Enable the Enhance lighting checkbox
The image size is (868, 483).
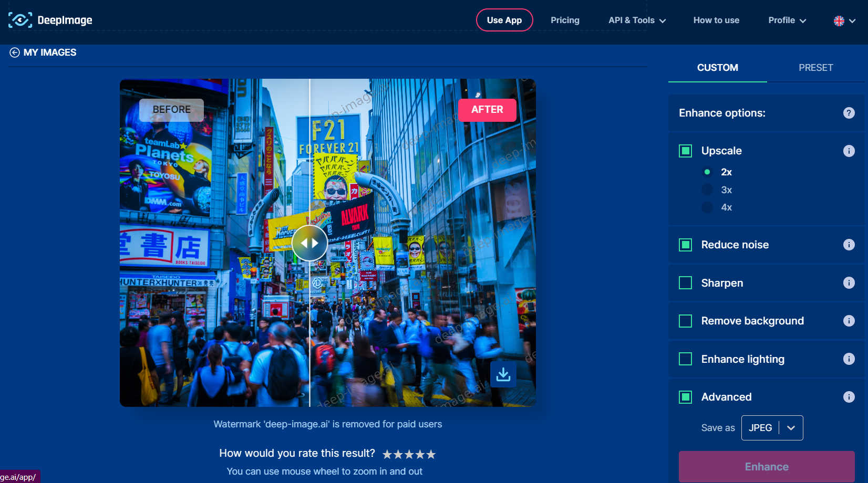(x=686, y=359)
